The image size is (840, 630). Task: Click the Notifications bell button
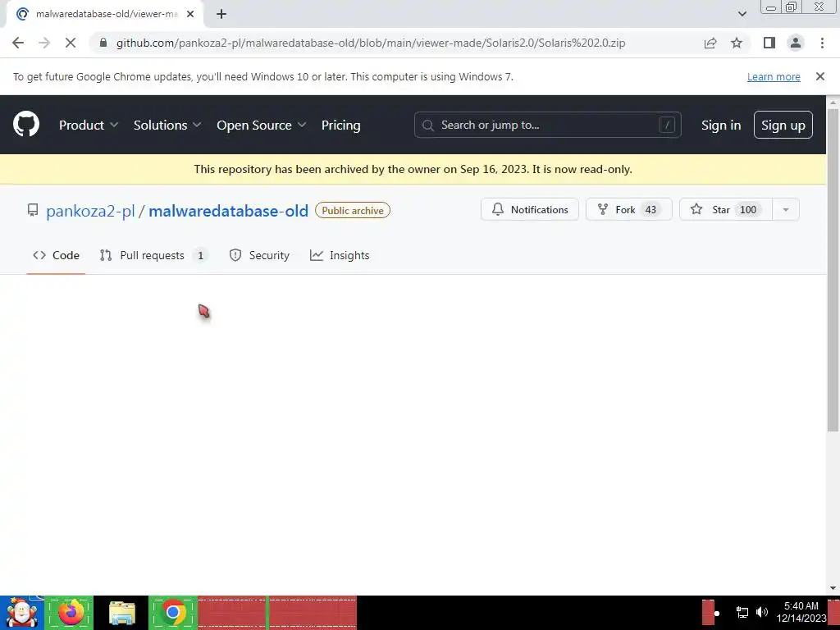pyautogui.click(x=530, y=209)
